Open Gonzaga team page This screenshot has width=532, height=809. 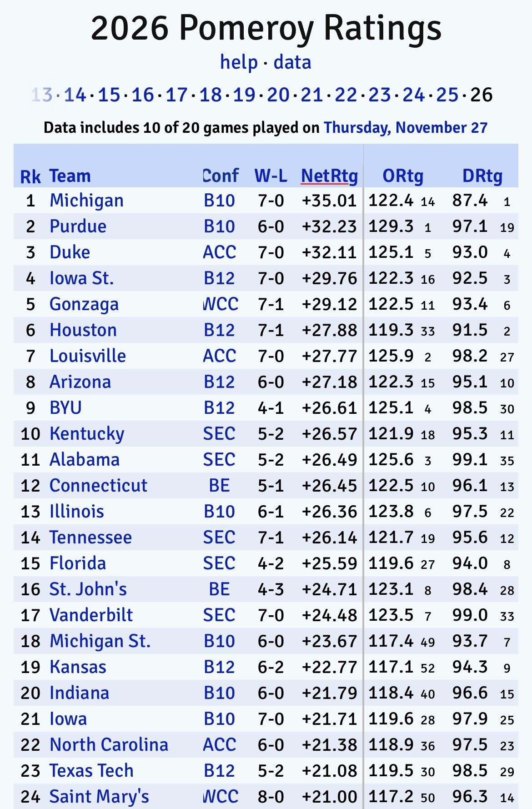click(x=84, y=304)
